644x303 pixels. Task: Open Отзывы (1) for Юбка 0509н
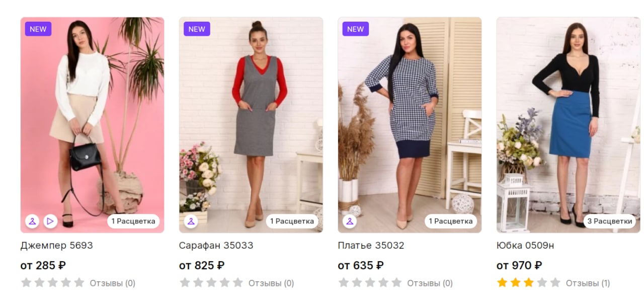pos(588,283)
